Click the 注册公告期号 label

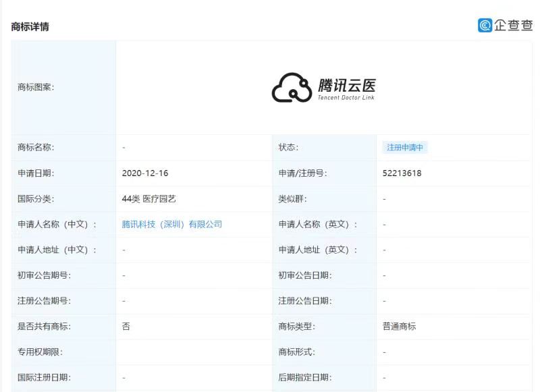(x=44, y=301)
